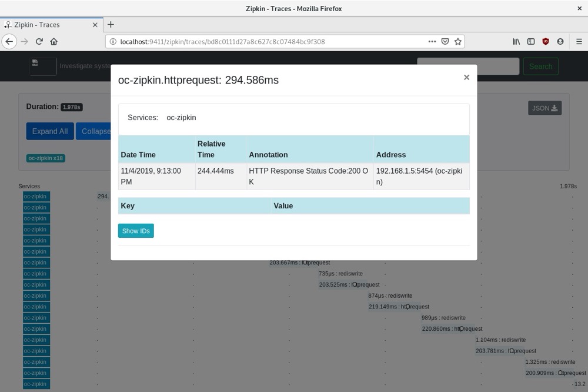Click the Duration 1.978s badge

click(x=72, y=107)
